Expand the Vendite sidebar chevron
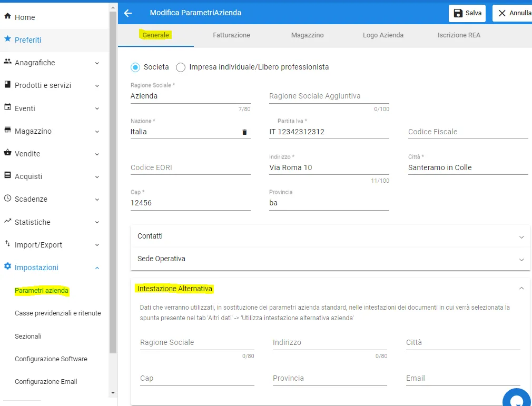 coord(97,154)
